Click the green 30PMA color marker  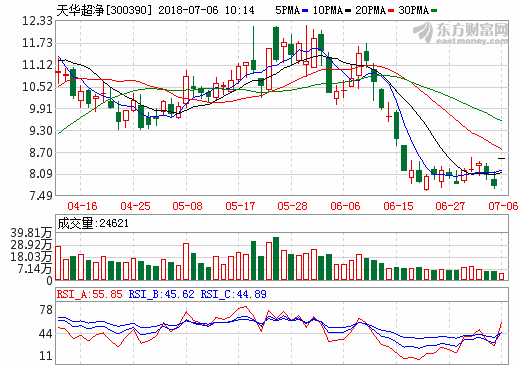pyautogui.click(x=434, y=11)
